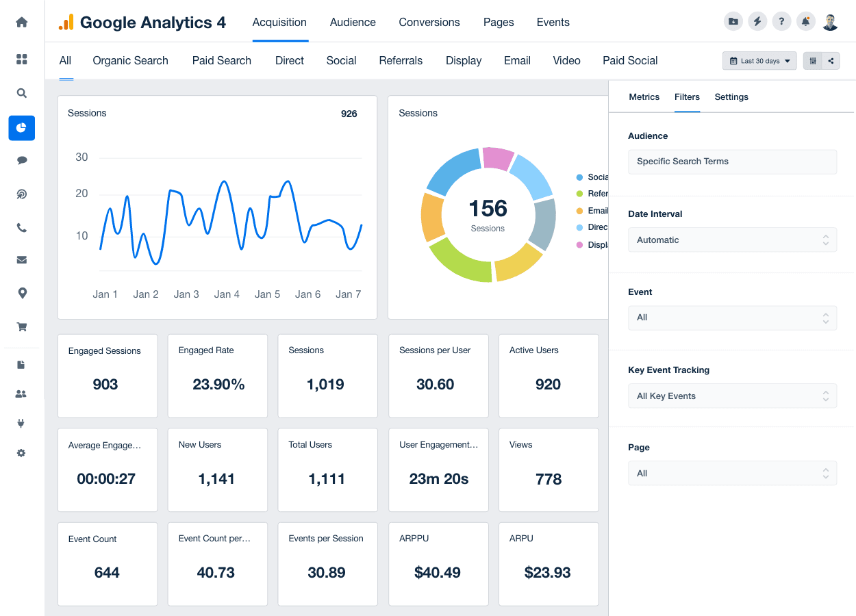
Task: Click the notifications bell icon
Action: [x=805, y=21]
